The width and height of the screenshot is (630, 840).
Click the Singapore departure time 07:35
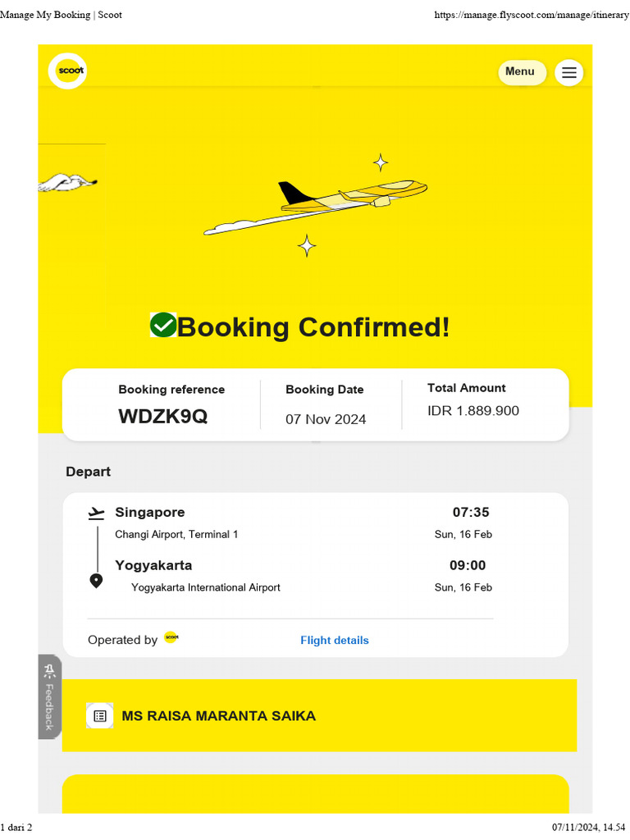point(471,513)
